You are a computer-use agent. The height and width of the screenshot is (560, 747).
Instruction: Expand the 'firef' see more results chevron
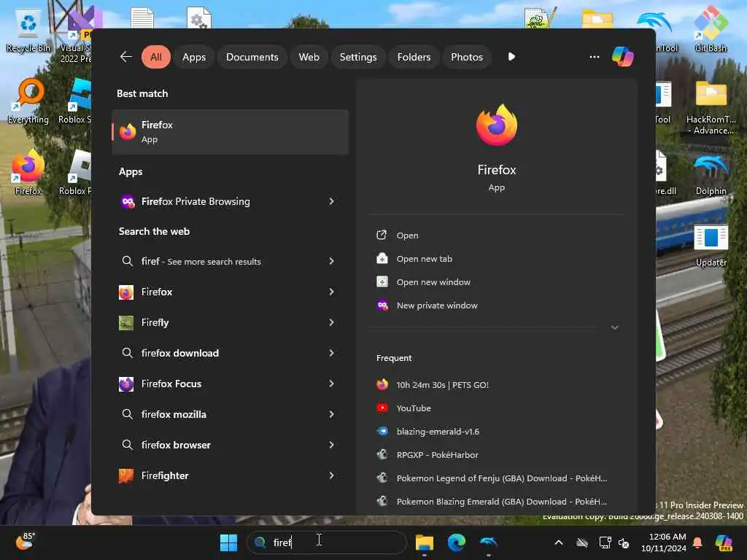tap(332, 261)
